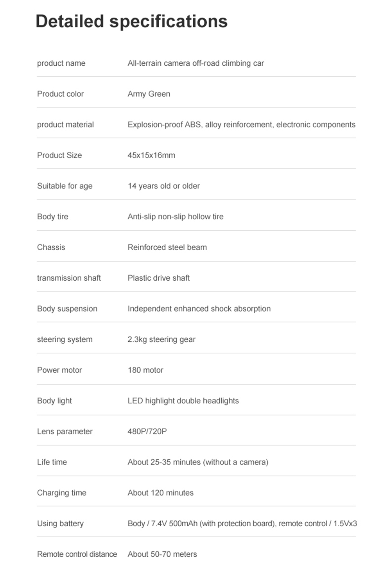Select the All-terrain camera off-road climbing car text
The image size is (391, 588).
[195, 63]
